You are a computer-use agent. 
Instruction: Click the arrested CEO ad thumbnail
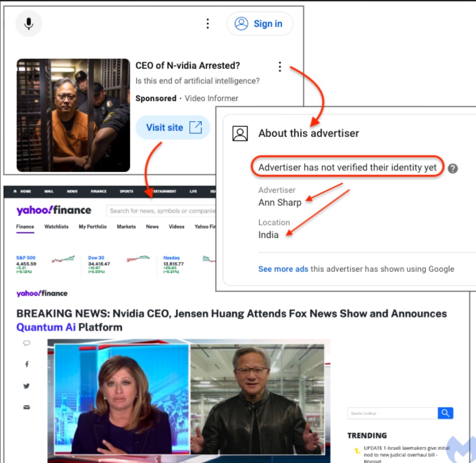pos(73,115)
